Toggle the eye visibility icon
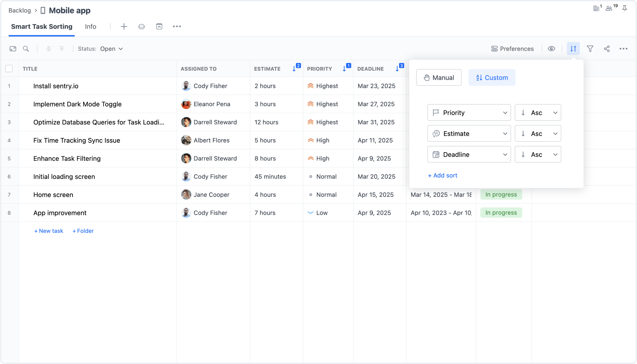The width and height of the screenshot is (637, 364). click(551, 49)
